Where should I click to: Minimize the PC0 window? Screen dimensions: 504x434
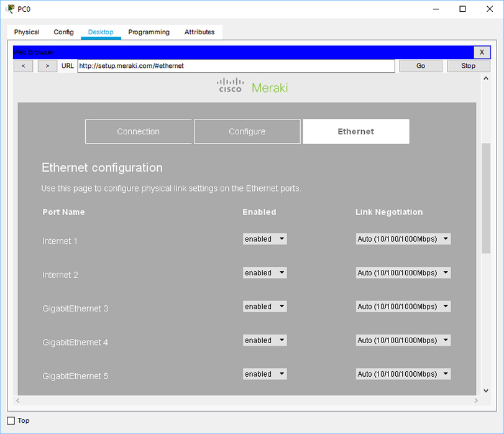pyautogui.click(x=436, y=9)
